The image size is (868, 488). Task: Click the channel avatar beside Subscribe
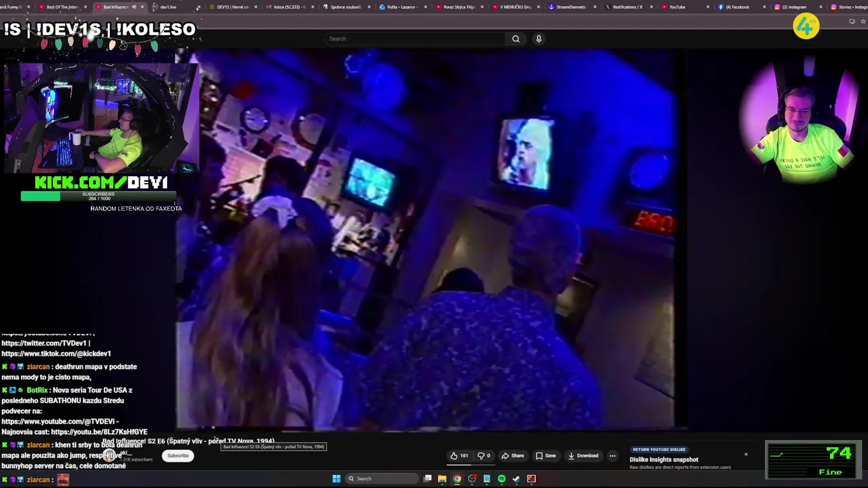109,455
